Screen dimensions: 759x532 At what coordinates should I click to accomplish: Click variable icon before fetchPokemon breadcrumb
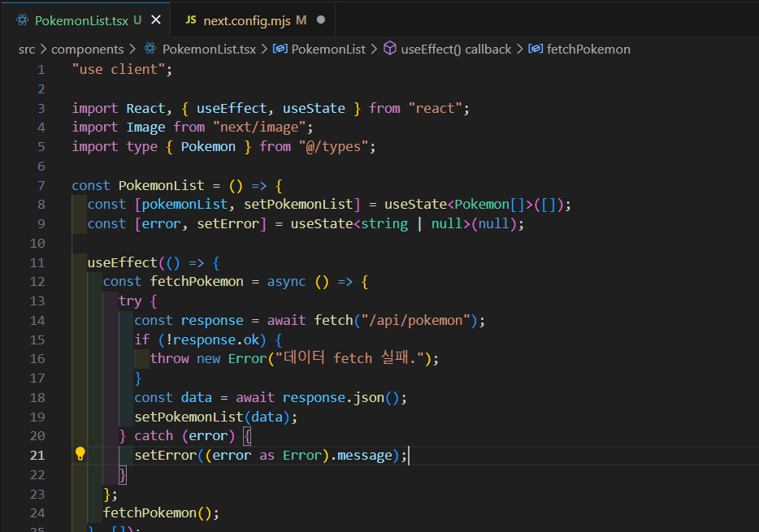pyautogui.click(x=536, y=49)
